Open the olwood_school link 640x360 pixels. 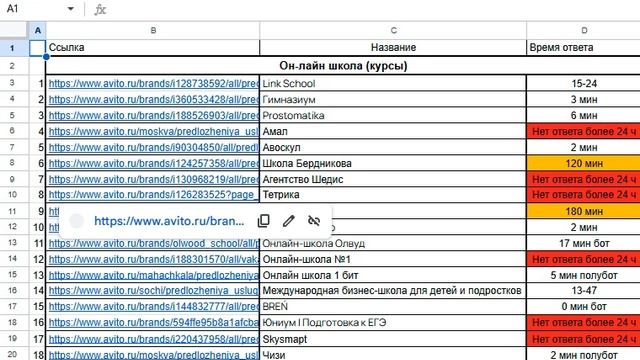[x=153, y=243]
